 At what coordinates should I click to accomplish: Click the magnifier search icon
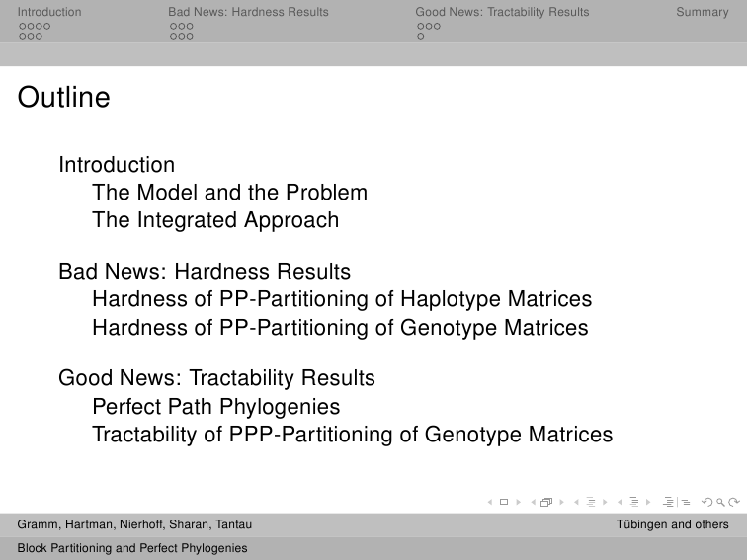click(720, 502)
